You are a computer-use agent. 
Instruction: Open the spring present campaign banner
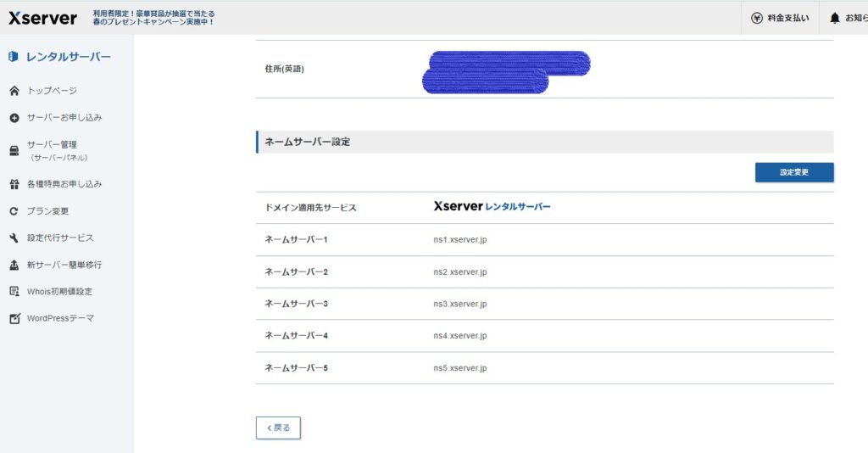[153, 18]
